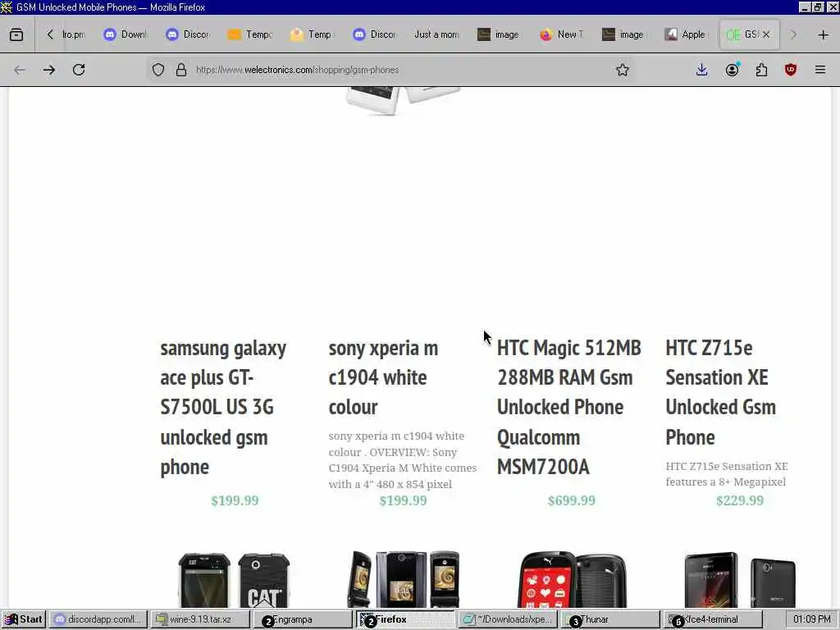Screen dimensions: 840x630
Task: Switch to Xfce4-terminal taskbar group
Action: (x=713, y=619)
